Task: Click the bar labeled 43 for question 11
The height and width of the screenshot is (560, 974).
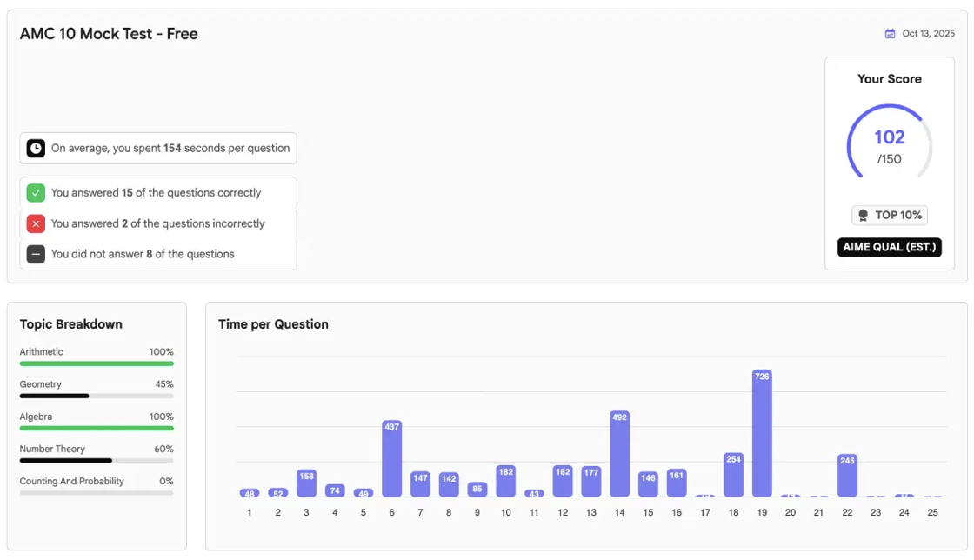Action: [x=534, y=494]
